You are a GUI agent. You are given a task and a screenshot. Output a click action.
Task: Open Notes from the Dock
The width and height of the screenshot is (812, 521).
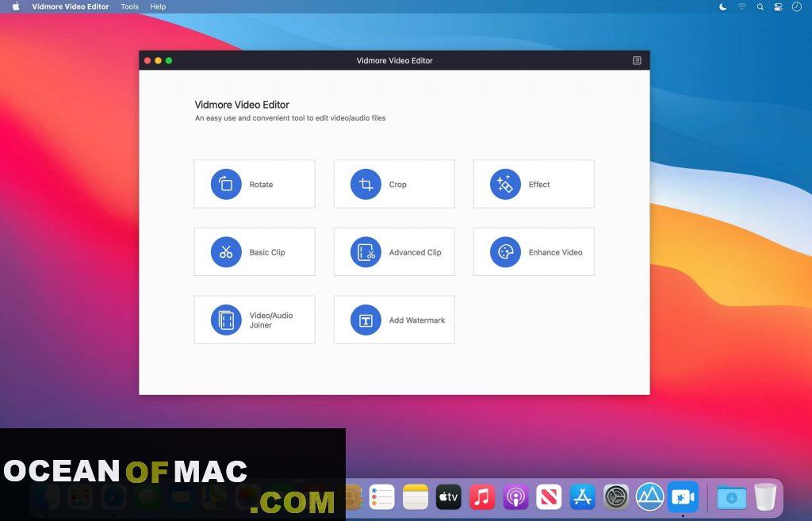(416, 497)
